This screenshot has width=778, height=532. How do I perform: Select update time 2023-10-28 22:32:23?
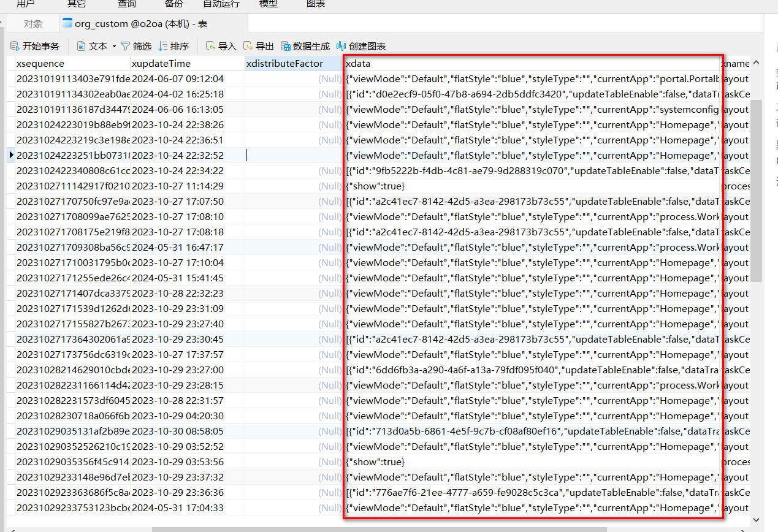point(187,293)
